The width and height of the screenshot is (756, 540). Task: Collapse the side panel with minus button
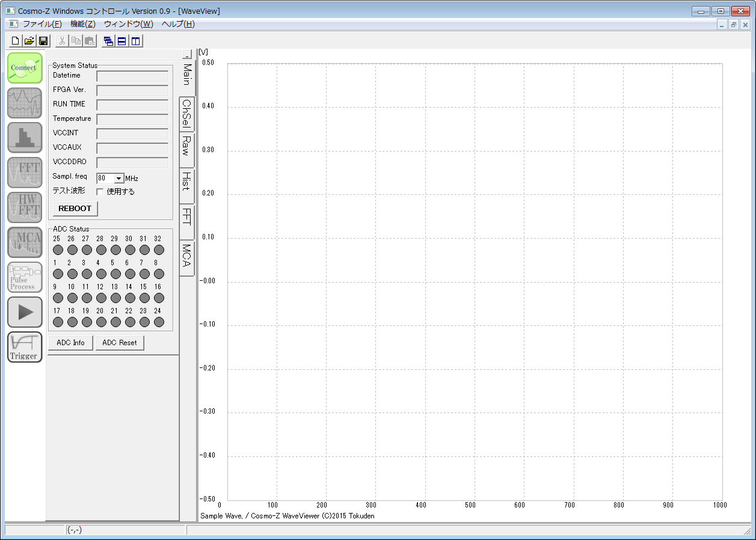click(186, 54)
